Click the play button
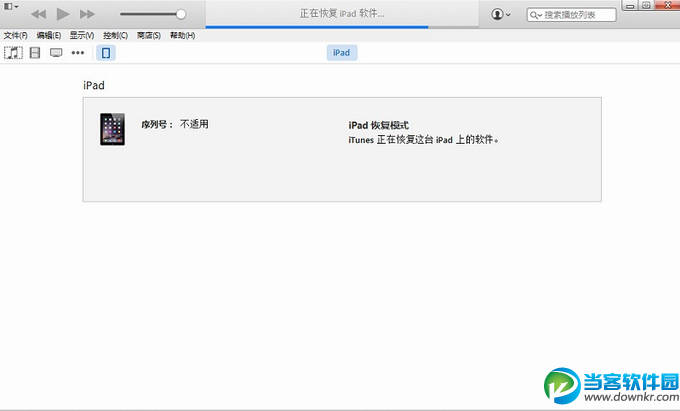Image resolution: width=680 pixels, height=411 pixels. point(63,14)
